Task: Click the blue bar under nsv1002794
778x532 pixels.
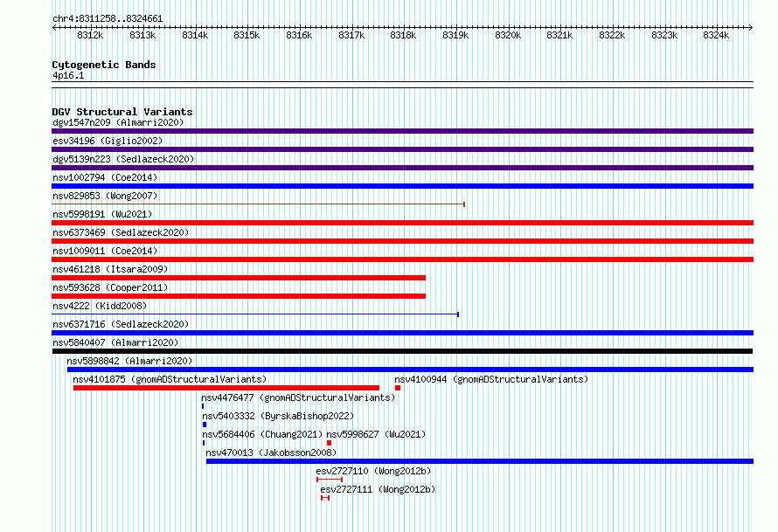Action: click(x=402, y=186)
